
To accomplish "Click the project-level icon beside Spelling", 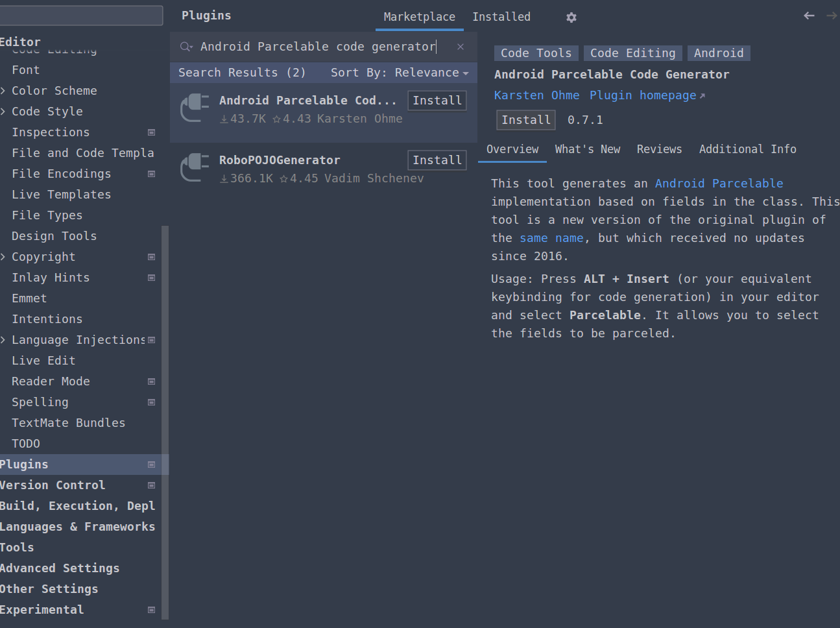I will point(151,402).
